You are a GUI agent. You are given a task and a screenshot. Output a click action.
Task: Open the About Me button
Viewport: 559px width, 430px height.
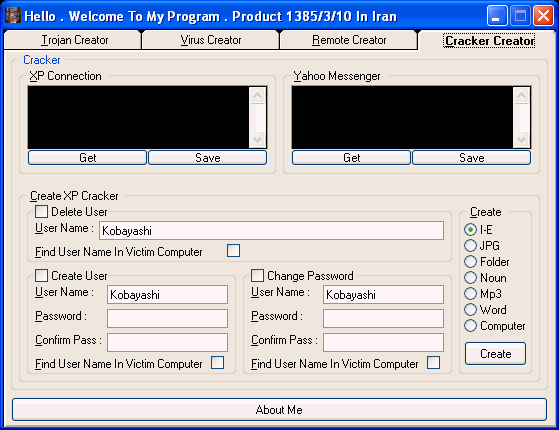(x=279, y=410)
